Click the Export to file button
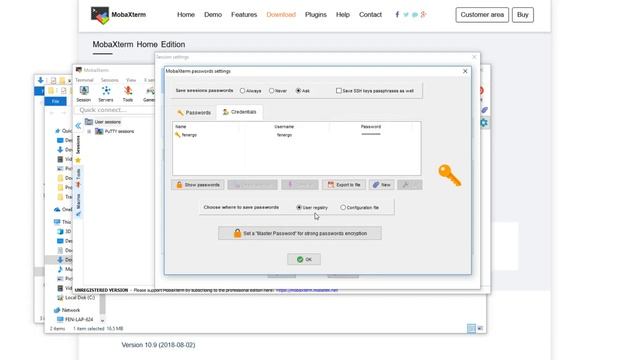640x360 pixels. (x=344, y=185)
